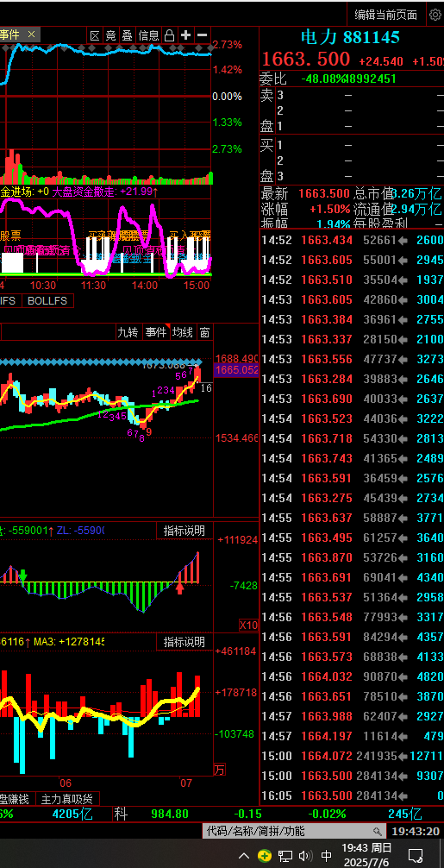The image size is (444, 868).
Task: Open the volume speaker tray icon
Action: point(305,856)
